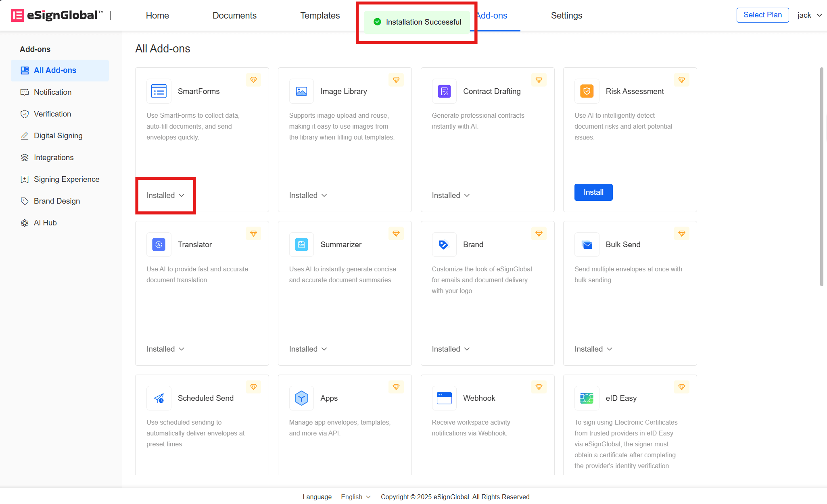This screenshot has width=827, height=504.
Task: Open the Brand Design category
Action: [x=60, y=201]
